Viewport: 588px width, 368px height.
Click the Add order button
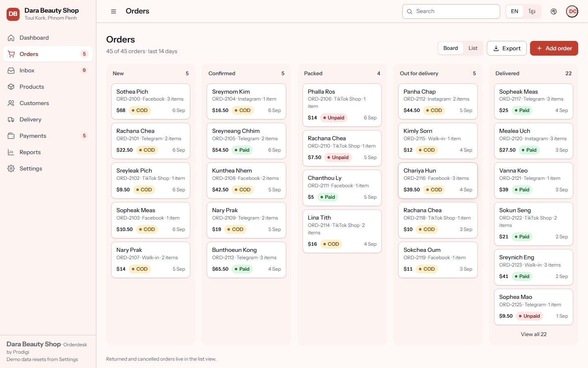(x=554, y=48)
